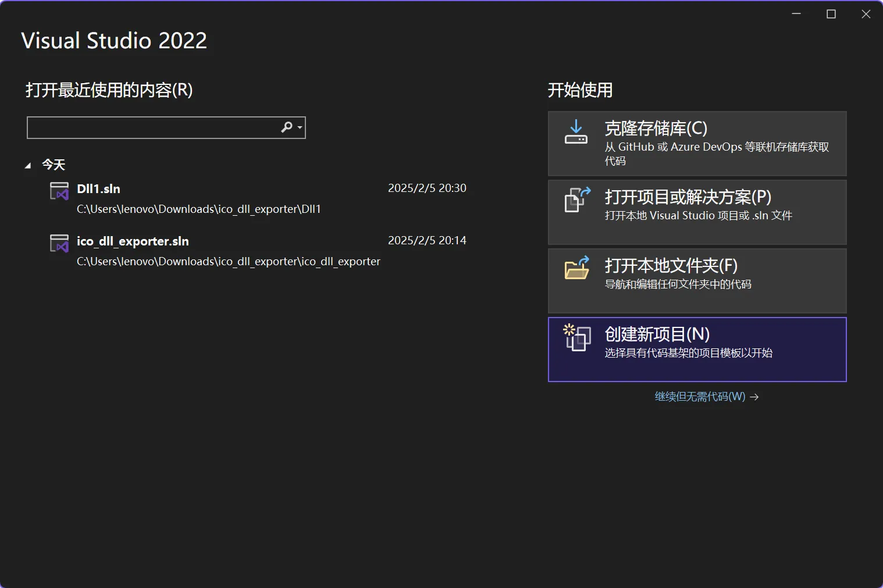Screen dimensions: 883x588
Task: Click the open project or solution icon
Action: (x=577, y=199)
